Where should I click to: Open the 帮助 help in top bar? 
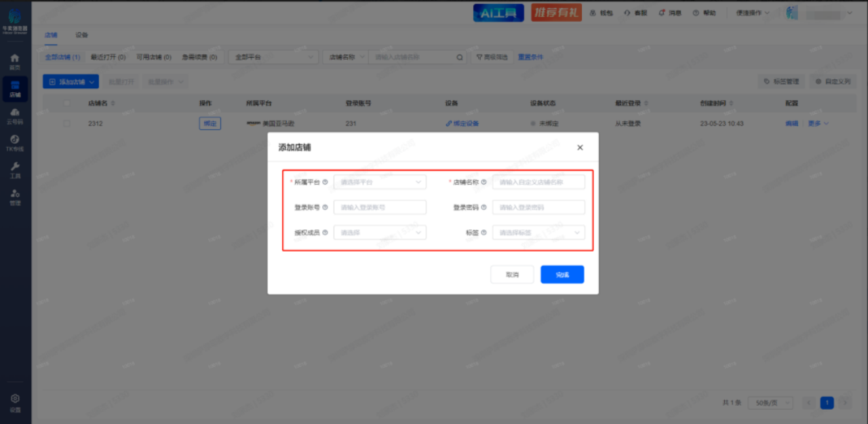(x=704, y=13)
